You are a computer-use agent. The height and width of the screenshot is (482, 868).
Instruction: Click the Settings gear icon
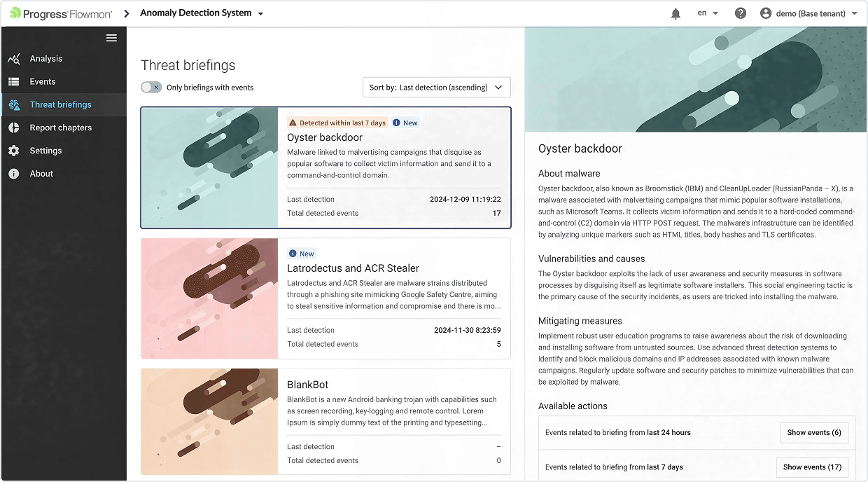[x=14, y=151]
